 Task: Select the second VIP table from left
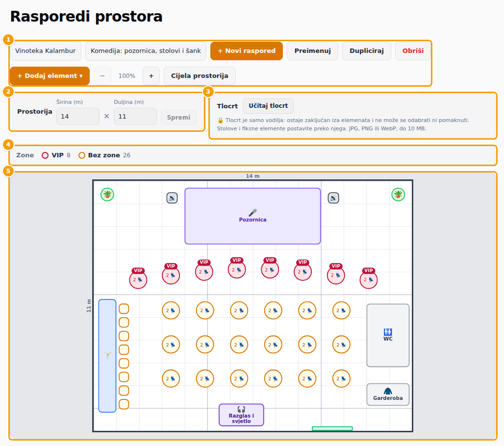[171, 274]
